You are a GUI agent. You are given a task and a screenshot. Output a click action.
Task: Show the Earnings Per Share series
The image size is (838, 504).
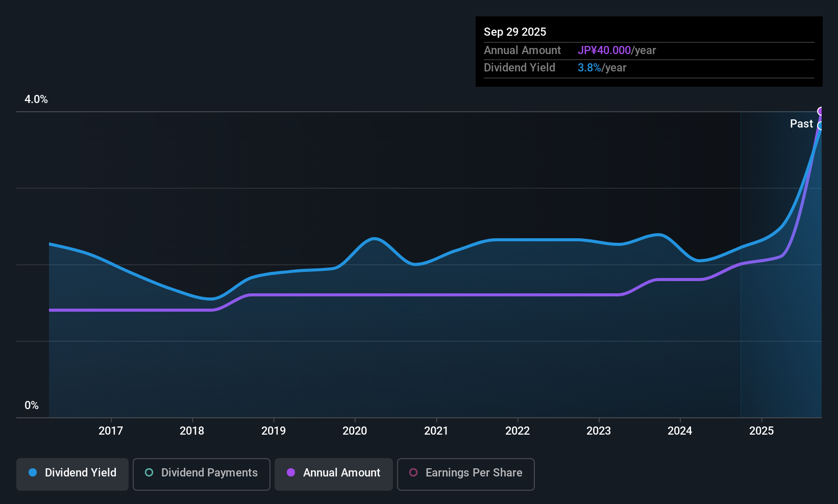coord(465,474)
